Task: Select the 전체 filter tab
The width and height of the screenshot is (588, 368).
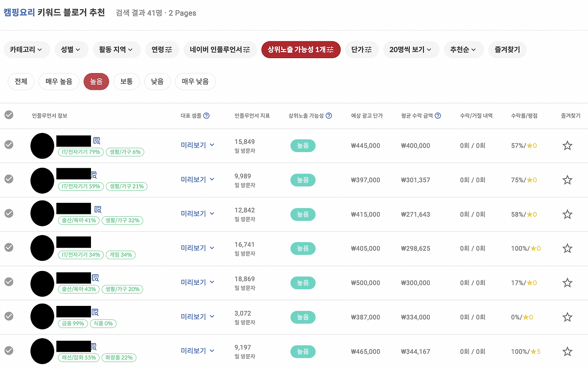Action: (x=21, y=81)
